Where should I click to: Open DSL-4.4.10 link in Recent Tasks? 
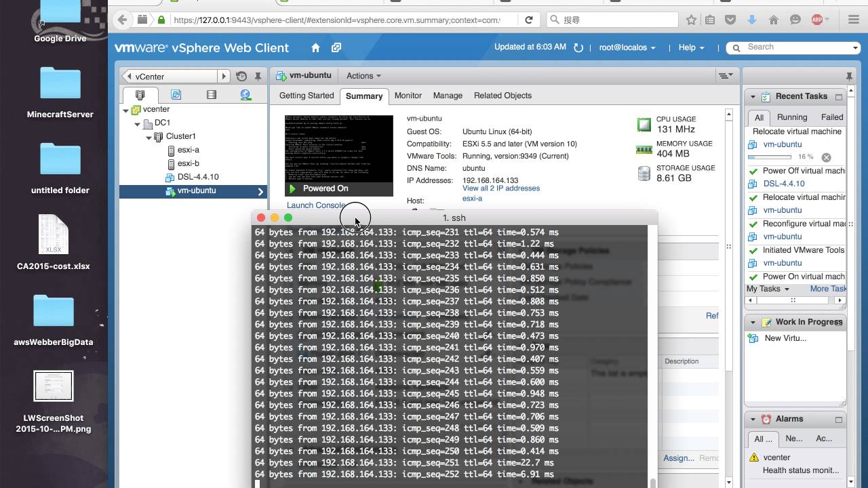pyautogui.click(x=784, y=184)
